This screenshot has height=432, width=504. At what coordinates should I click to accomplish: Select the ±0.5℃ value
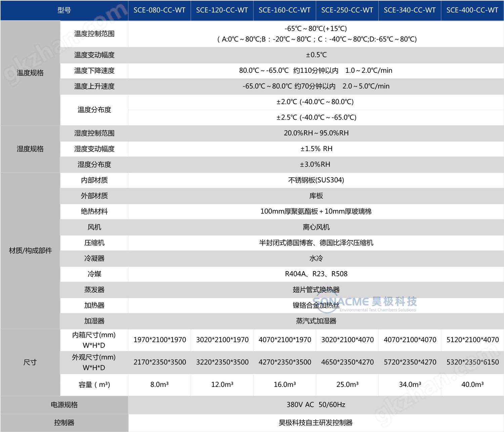tap(316, 55)
